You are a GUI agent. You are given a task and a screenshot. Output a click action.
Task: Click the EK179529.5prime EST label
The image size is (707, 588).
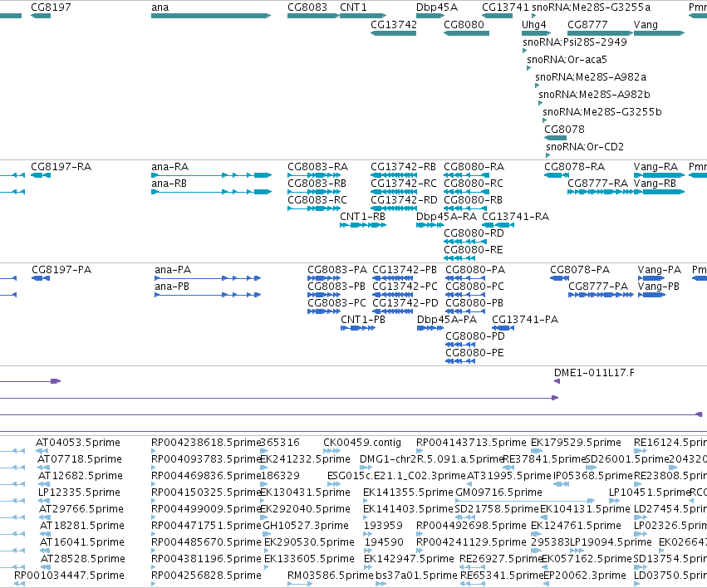coord(576,443)
